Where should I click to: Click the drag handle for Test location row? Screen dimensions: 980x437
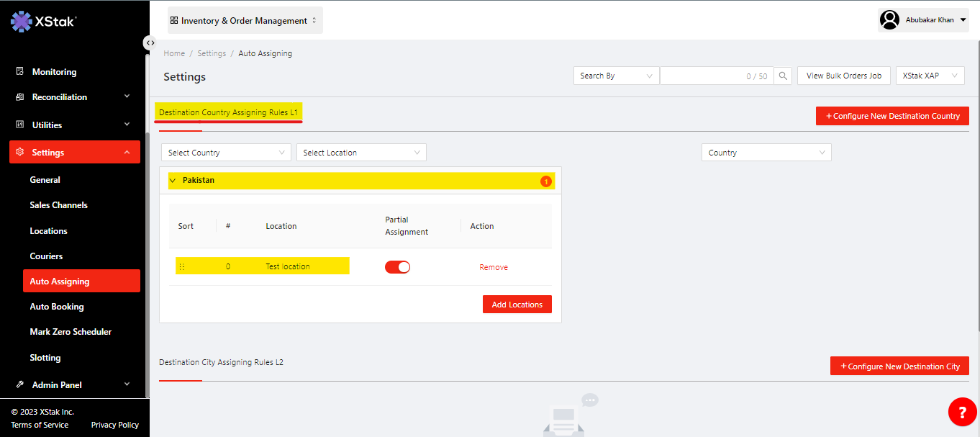pyautogui.click(x=181, y=267)
